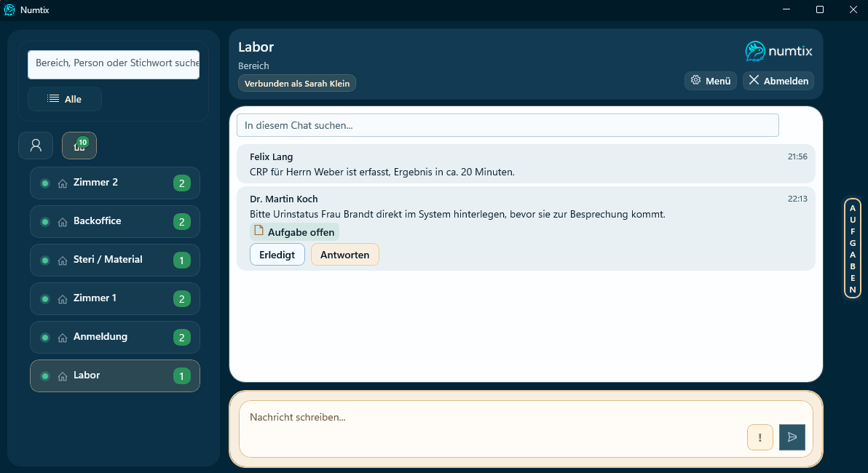This screenshot has width=868, height=473.
Task: Click the CRP für Herrn Weber message text
Action: pyautogui.click(x=382, y=172)
